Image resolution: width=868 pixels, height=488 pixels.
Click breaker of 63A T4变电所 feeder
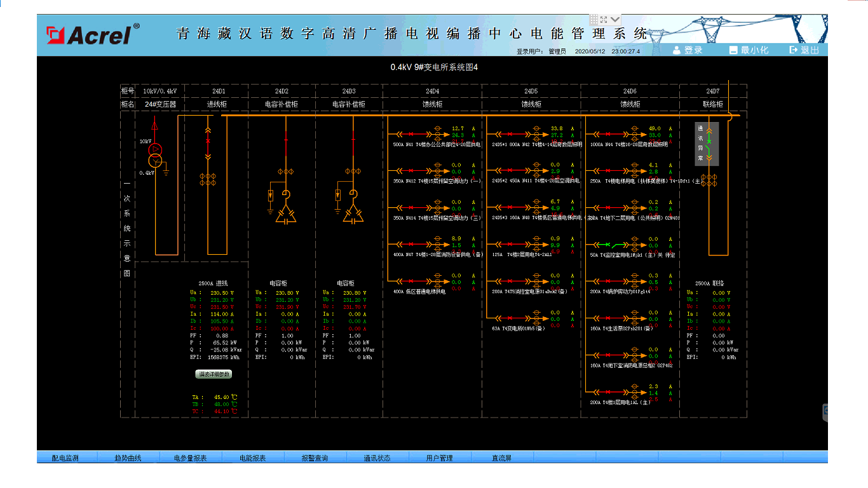point(510,318)
